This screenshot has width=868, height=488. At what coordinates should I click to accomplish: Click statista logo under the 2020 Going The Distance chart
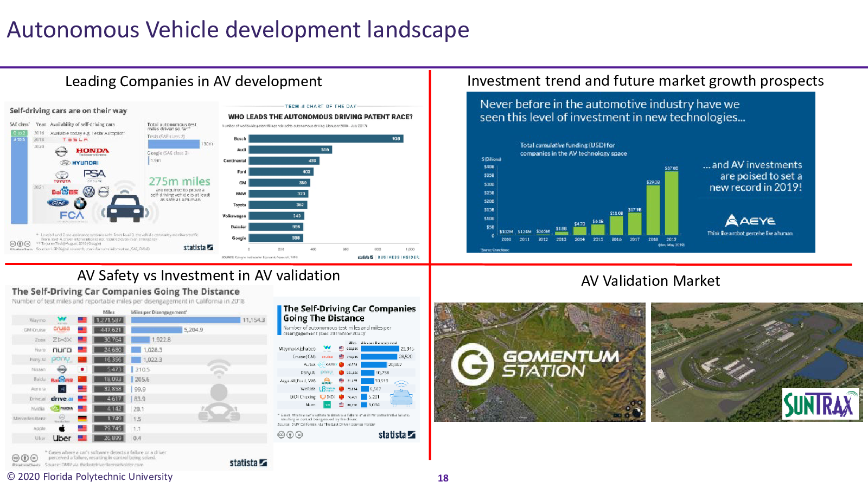[x=397, y=435]
